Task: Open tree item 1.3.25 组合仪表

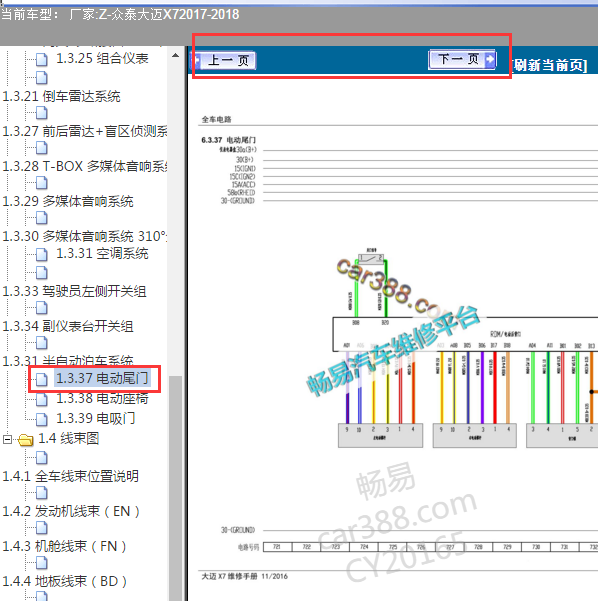Action: 102,58
